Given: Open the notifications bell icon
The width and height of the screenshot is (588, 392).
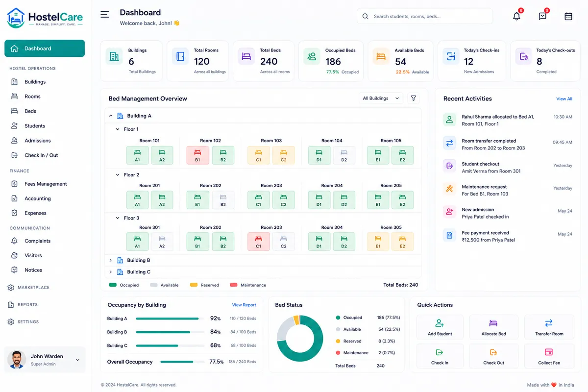Looking at the screenshot, I should pyautogui.click(x=516, y=16).
